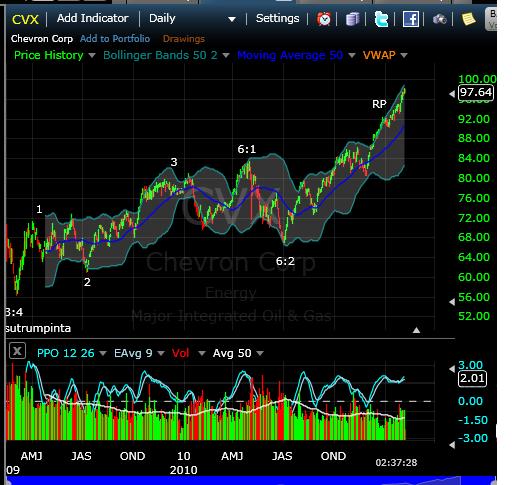Expand Avg 50 dropdown arrow
512x485 pixels.
260,353
